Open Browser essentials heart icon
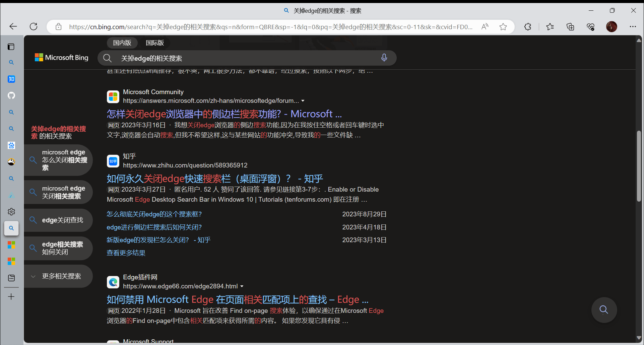This screenshot has width=644, height=345. click(x=591, y=27)
